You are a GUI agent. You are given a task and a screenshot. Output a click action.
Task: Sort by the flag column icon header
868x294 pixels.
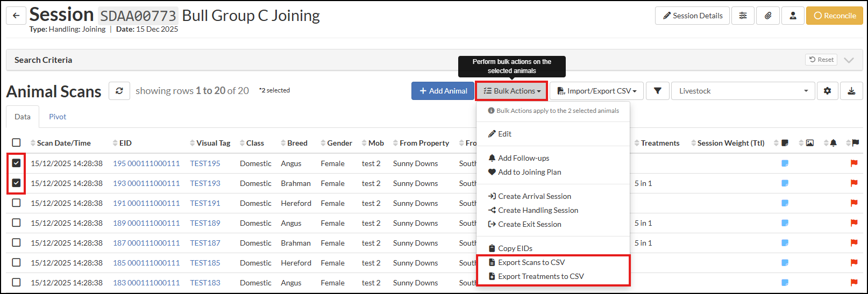[x=852, y=143]
